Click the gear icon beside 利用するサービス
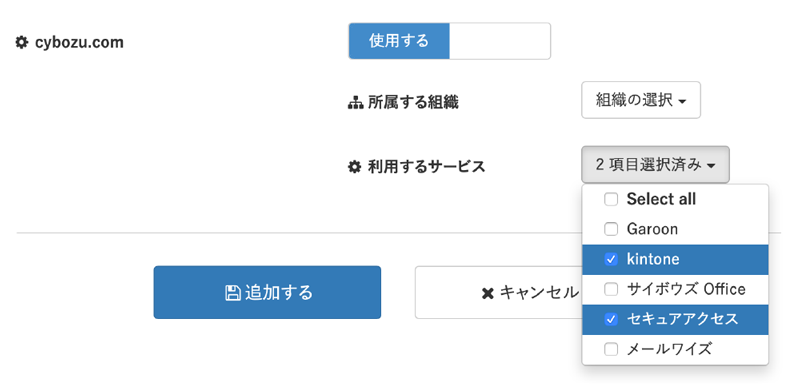 (355, 166)
